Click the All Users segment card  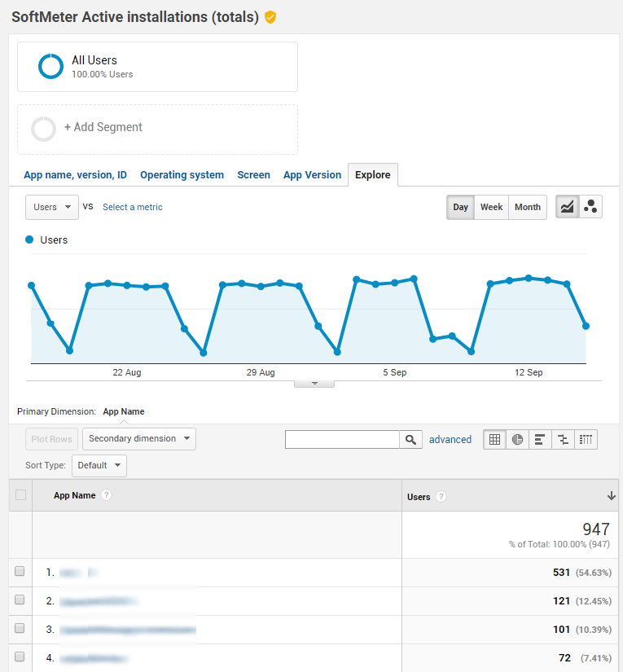[x=157, y=67]
